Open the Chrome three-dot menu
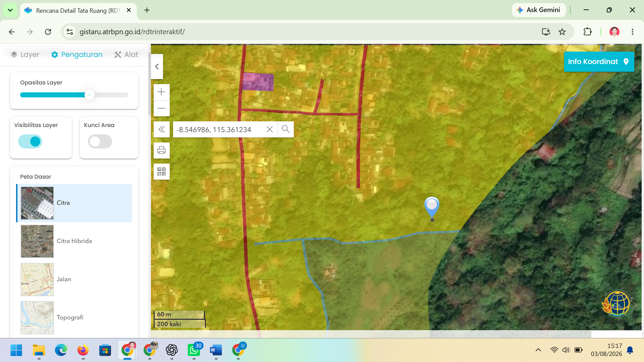 pos(633,32)
